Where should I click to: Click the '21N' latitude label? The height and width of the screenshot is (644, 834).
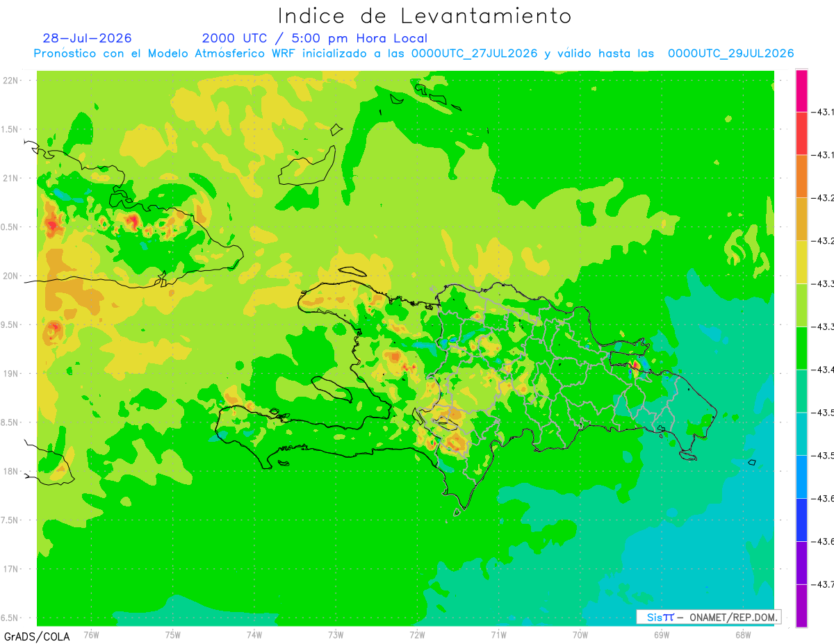(12, 179)
